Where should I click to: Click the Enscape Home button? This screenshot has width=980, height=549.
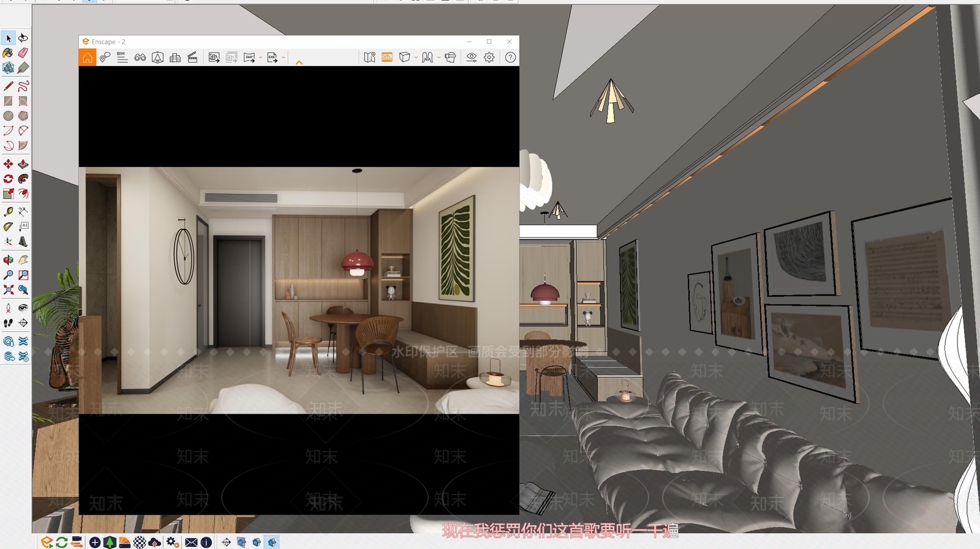coord(88,58)
